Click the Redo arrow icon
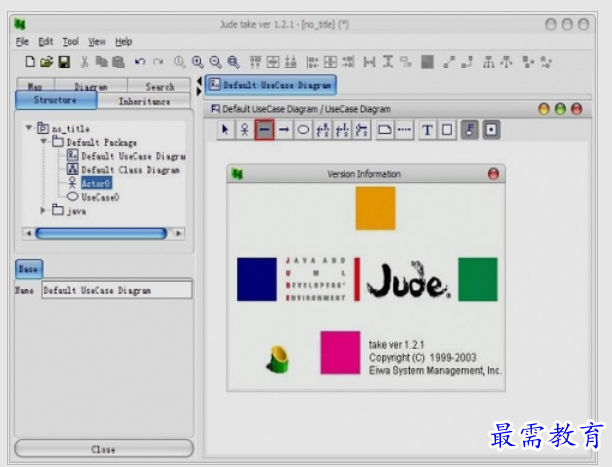This screenshot has width=612, height=467. (x=158, y=62)
